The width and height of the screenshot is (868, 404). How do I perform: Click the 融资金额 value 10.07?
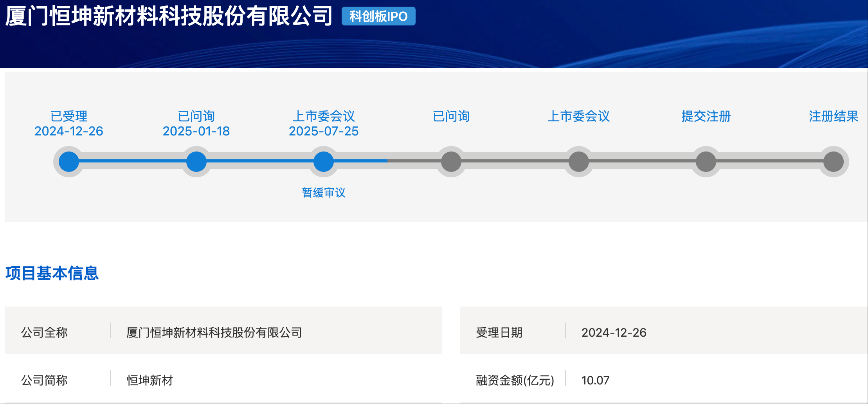click(x=595, y=380)
